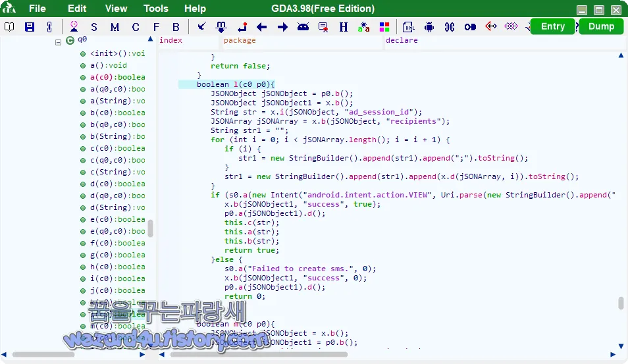Select a(String):void method in tree
The height and width of the screenshot is (364, 628).
tap(117, 101)
